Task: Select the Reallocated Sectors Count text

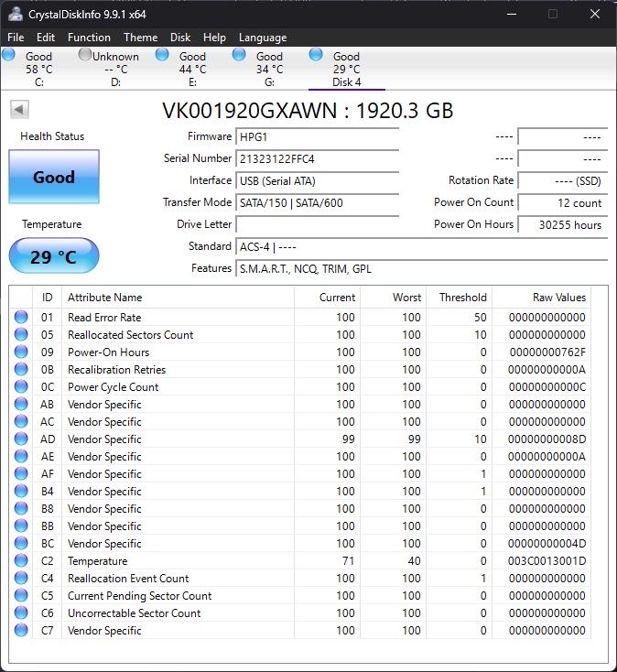Action: [130, 335]
